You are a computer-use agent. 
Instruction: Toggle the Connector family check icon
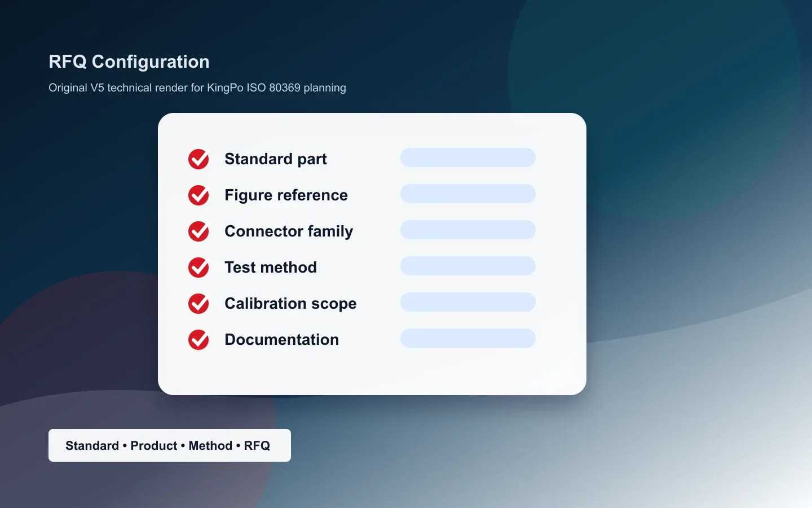click(198, 231)
